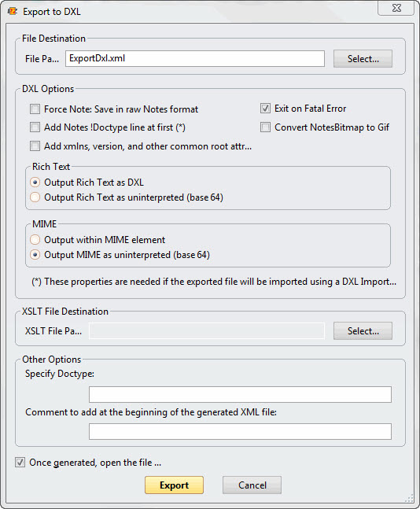
Task: Click the File Path field with ExportDxl.xml
Action: (195, 59)
